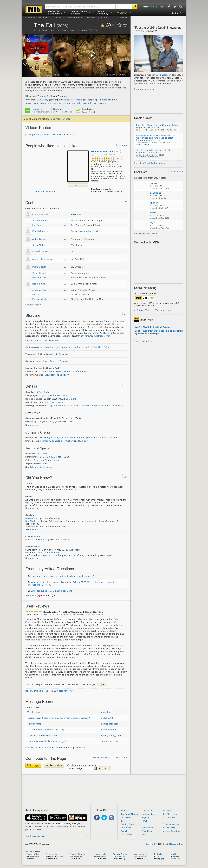Expand the MORE menu in title subnav

tap(105, 18)
